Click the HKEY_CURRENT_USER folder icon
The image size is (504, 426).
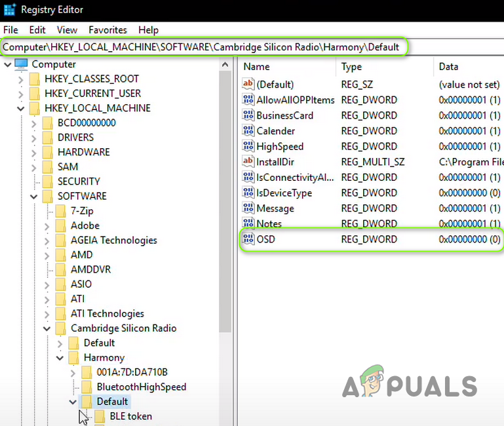pyautogui.click(x=34, y=93)
